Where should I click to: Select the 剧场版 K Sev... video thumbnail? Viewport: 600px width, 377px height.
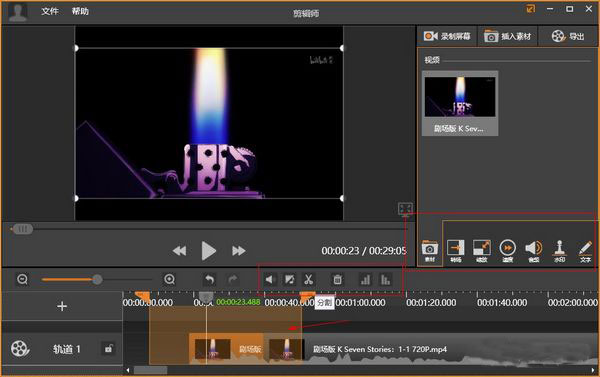pyautogui.click(x=460, y=103)
